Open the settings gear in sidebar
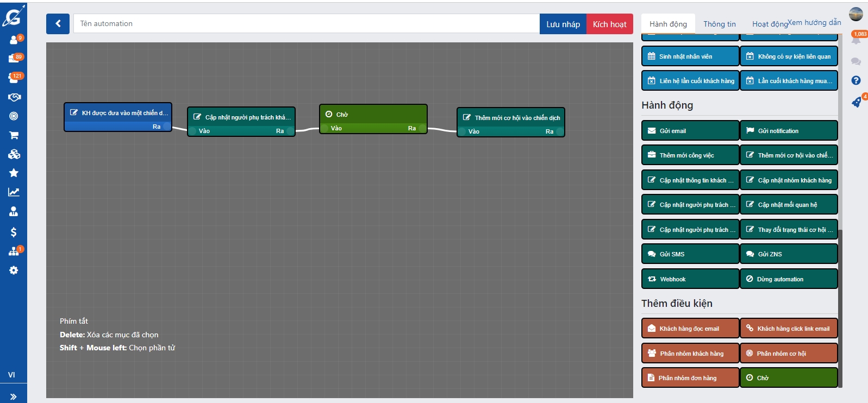This screenshot has width=868, height=403. point(14,270)
